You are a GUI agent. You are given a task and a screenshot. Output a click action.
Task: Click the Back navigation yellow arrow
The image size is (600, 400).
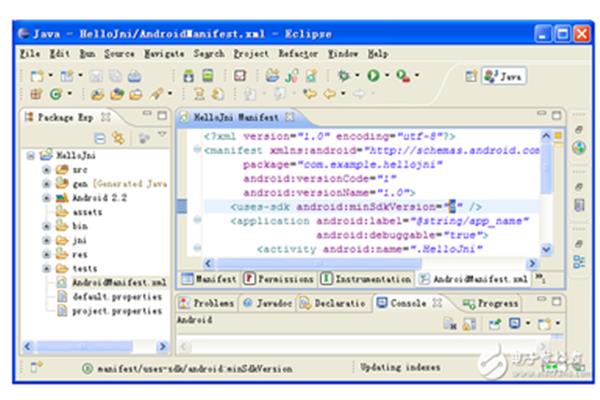[x=329, y=93]
